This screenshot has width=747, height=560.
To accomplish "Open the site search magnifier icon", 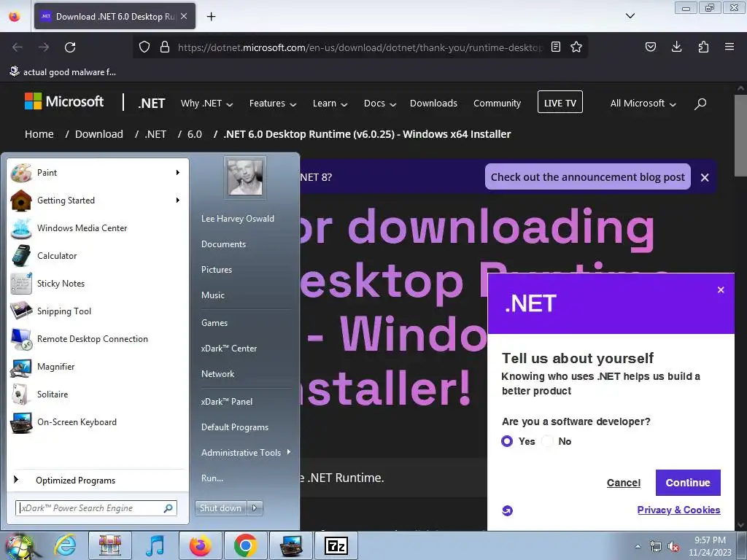I will coord(700,104).
